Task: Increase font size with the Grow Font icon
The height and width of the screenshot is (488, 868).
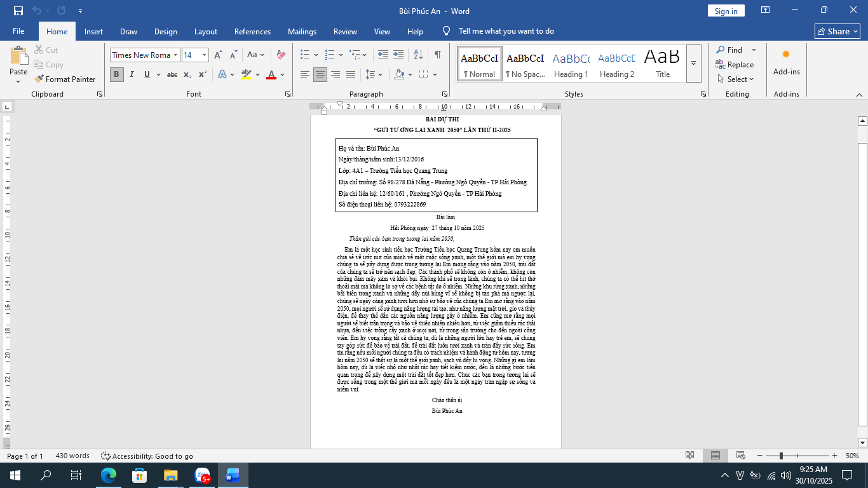Action: pos(218,55)
